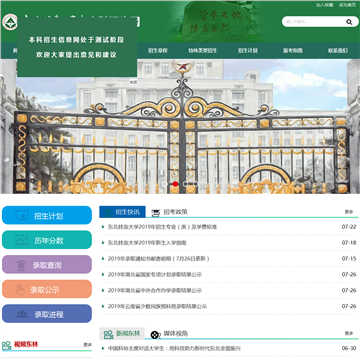Click the search magnifier icon
The height and width of the screenshot is (360, 360).
349,22
